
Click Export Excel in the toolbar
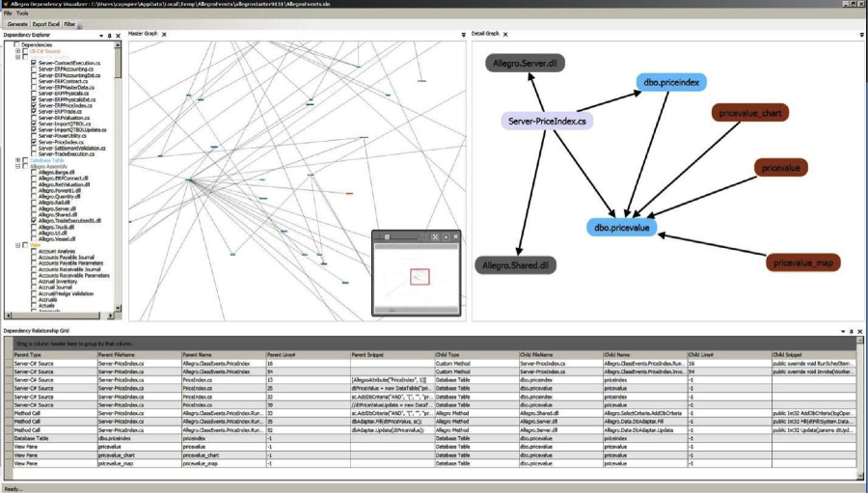coord(46,24)
